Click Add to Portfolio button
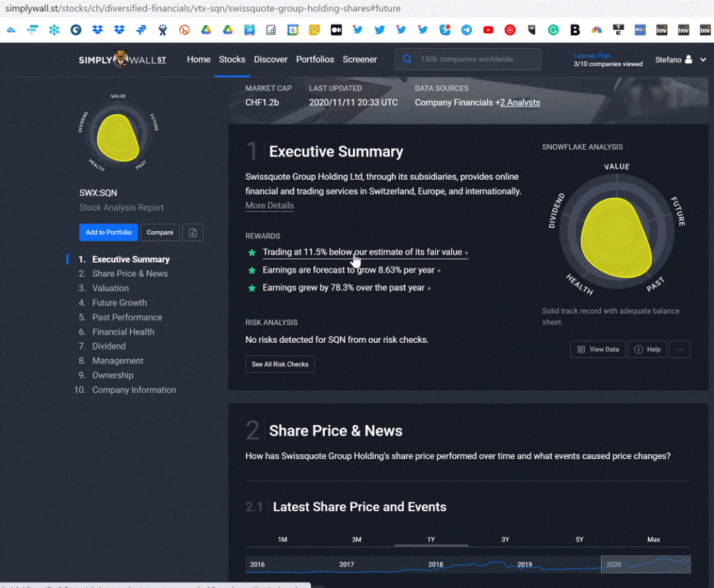The image size is (714, 588). click(x=108, y=233)
